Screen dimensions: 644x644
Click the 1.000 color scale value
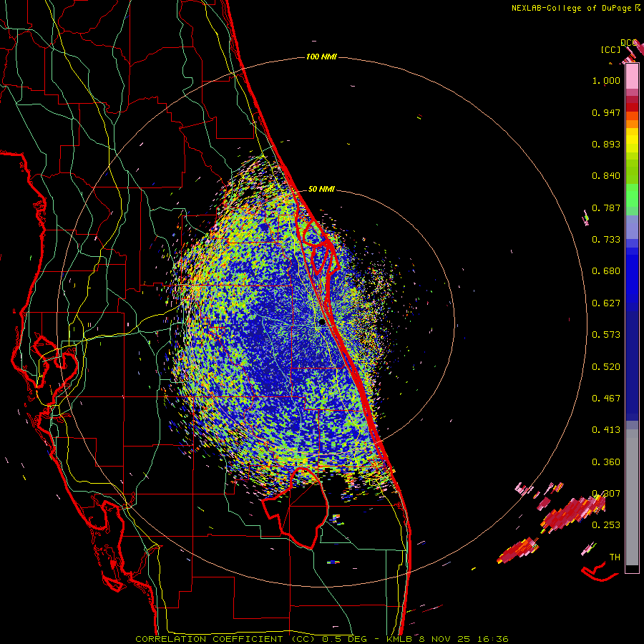tap(606, 81)
